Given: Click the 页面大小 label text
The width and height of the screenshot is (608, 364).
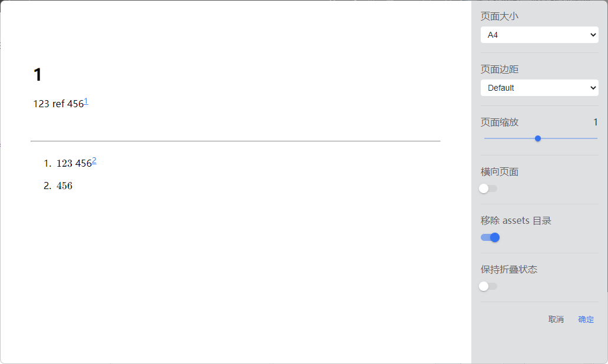Looking at the screenshot, I should [x=500, y=16].
